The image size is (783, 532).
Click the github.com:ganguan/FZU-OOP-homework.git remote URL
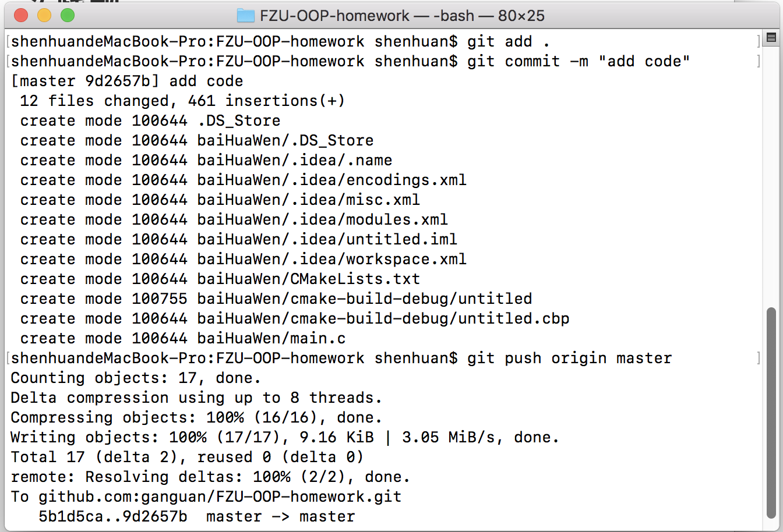tap(220, 497)
